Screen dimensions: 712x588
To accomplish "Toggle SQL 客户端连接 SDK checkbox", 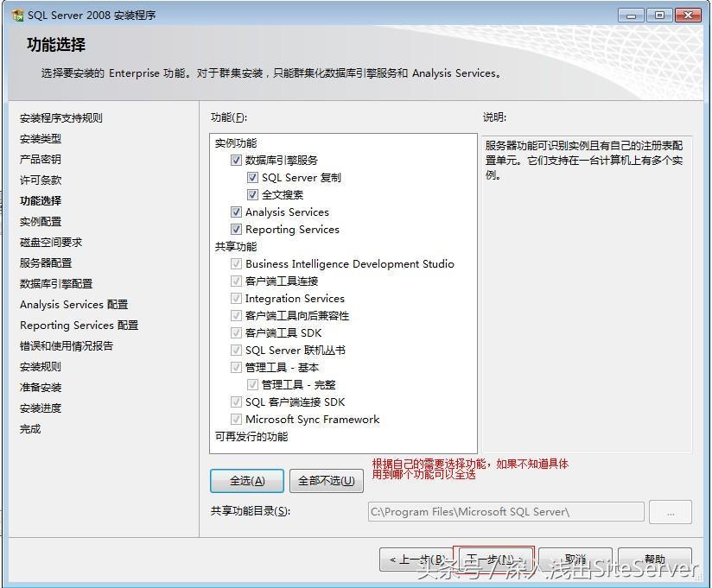I will pyautogui.click(x=236, y=401).
